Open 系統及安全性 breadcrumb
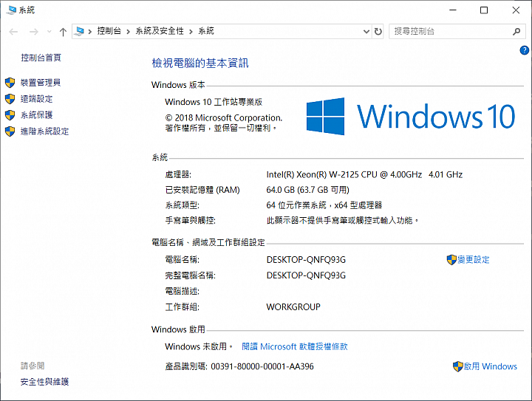Screen dimensions: 532x401 (160, 31)
